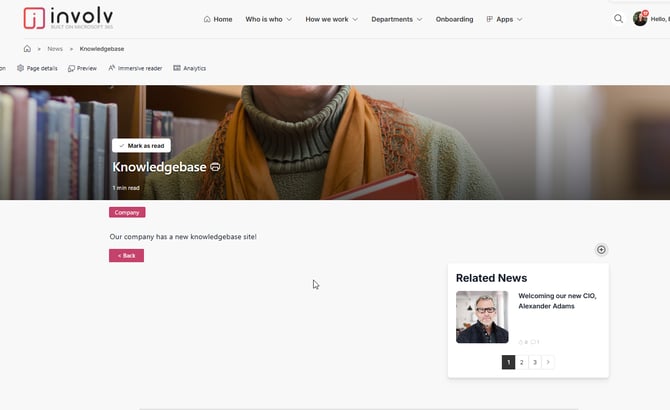Open Page details in the toolbar
The image size is (670, 410).
click(x=37, y=68)
